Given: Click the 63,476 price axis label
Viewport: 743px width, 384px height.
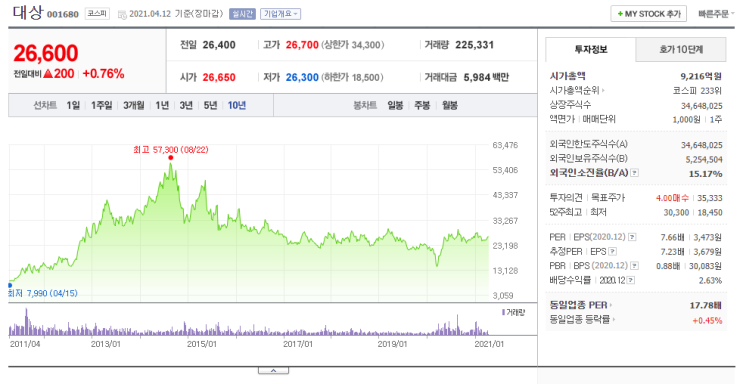Looking at the screenshot, I should pos(505,145).
